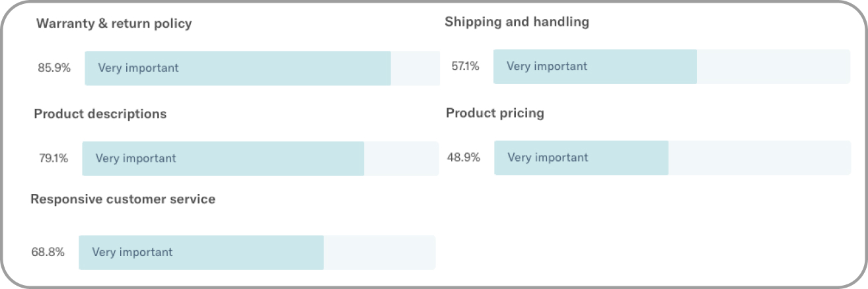This screenshot has width=868, height=289.
Task: Click "Very important" in Product descriptions bar
Action: pos(135,158)
